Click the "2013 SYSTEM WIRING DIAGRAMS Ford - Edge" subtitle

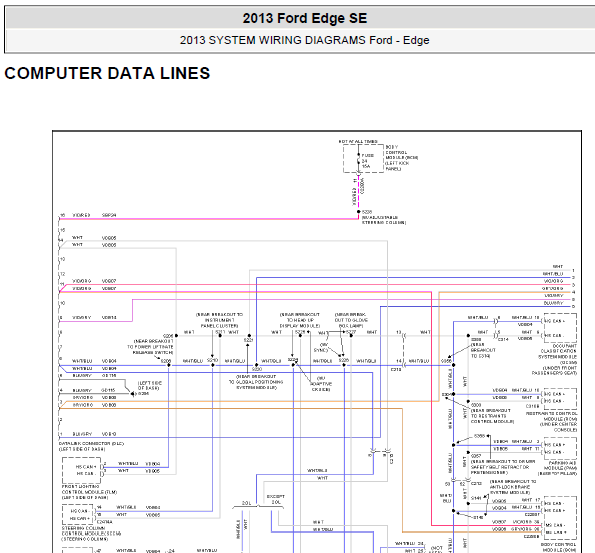tap(304, 40)
